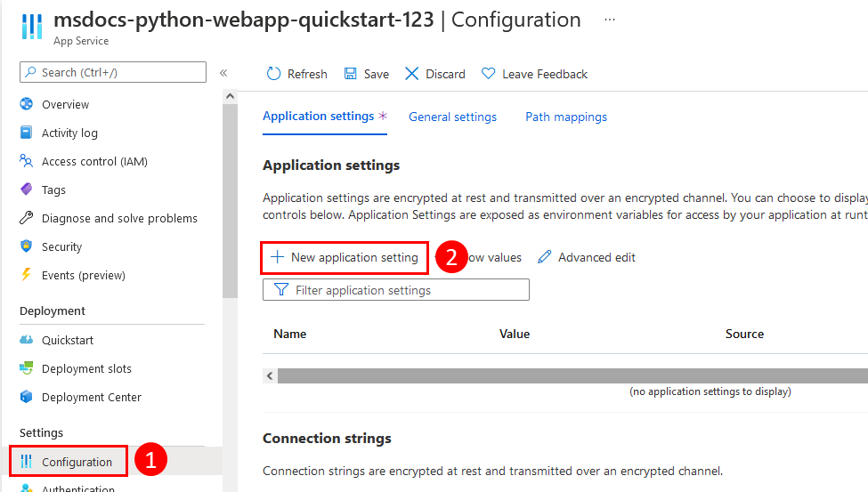868x492 pixels.
Task: Switch to the Path mappings tab
Action: 566,117
